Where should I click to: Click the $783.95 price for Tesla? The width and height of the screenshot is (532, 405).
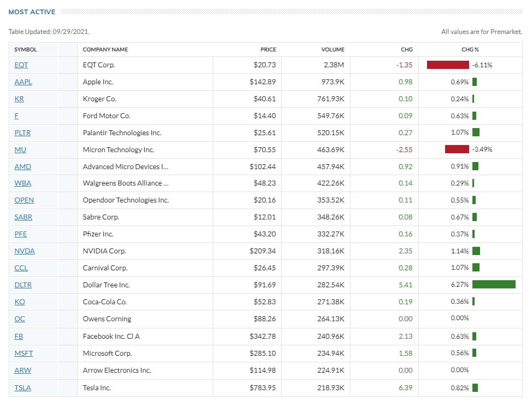(x=262, y=387)
